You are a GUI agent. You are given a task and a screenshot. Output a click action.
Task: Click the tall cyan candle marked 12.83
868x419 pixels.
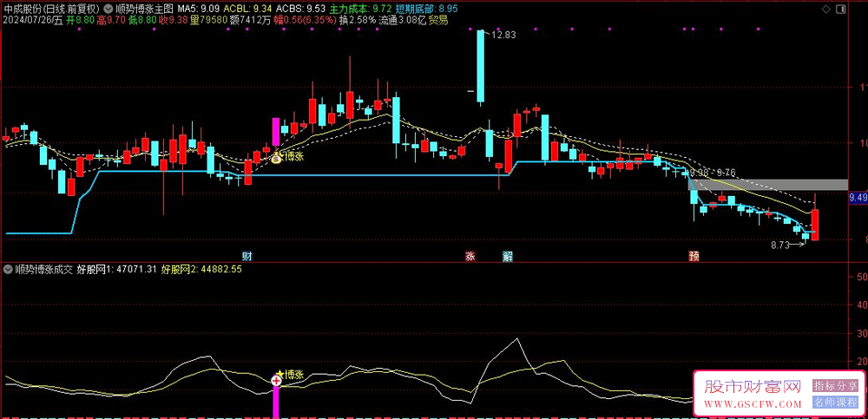[x=481, y=67]
